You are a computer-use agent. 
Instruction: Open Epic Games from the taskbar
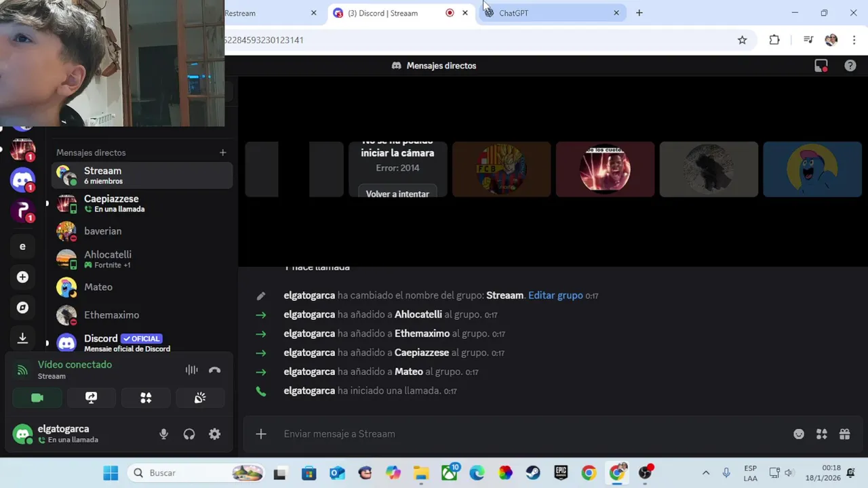point(561,473)
